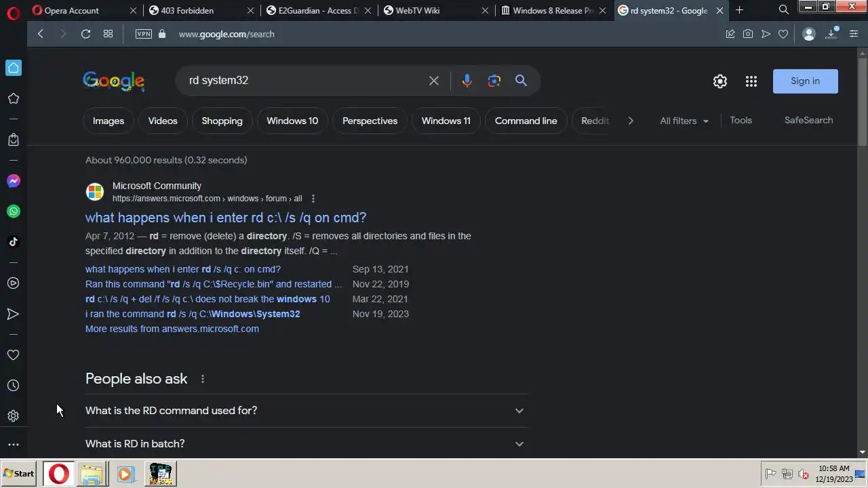Open TikTok in sidebar
The width and height of the screenshot is (868, 488).
14,242
